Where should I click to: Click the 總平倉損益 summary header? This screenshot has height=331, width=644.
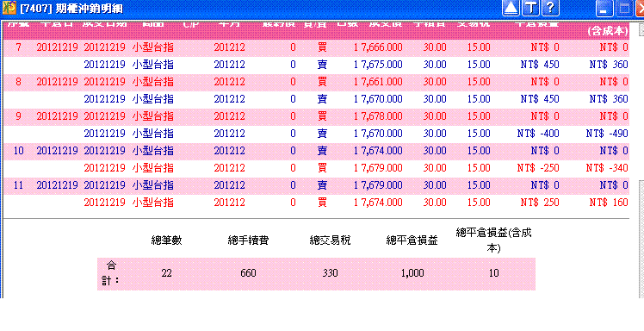(x=412, y=241)
